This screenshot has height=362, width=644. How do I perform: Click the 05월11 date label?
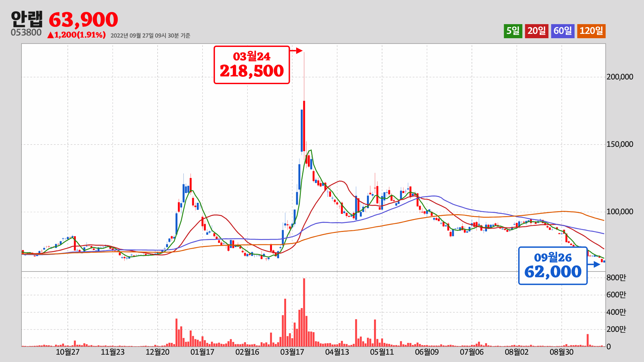tap(382, 352)
